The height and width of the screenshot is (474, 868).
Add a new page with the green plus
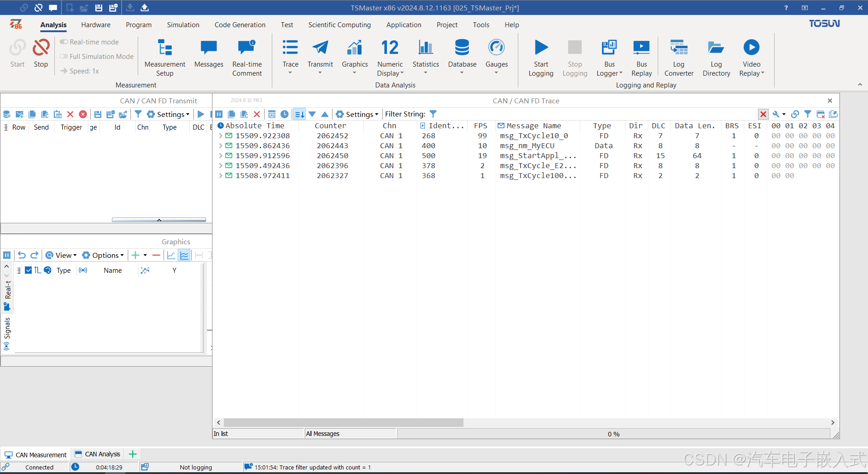pos(133,454)
